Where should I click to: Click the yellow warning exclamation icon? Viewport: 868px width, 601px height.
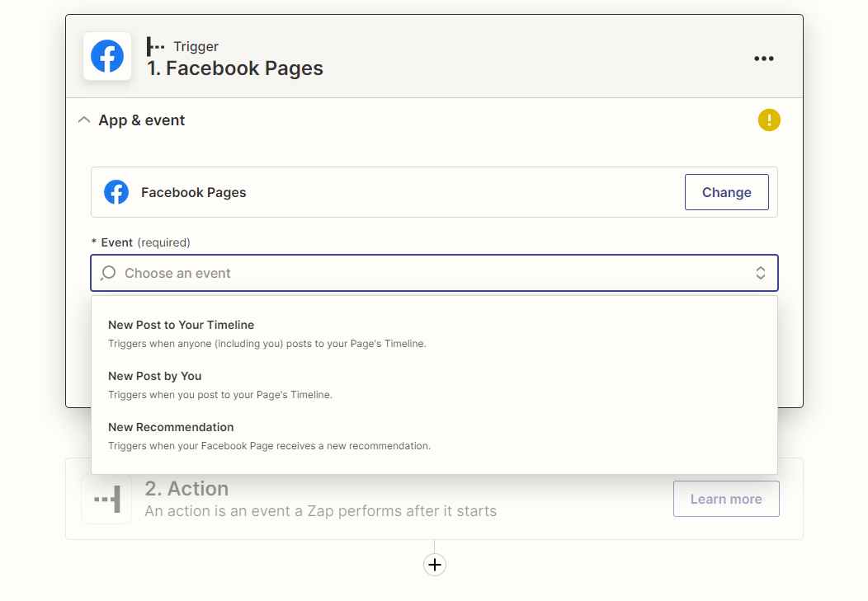coord(769,120)
